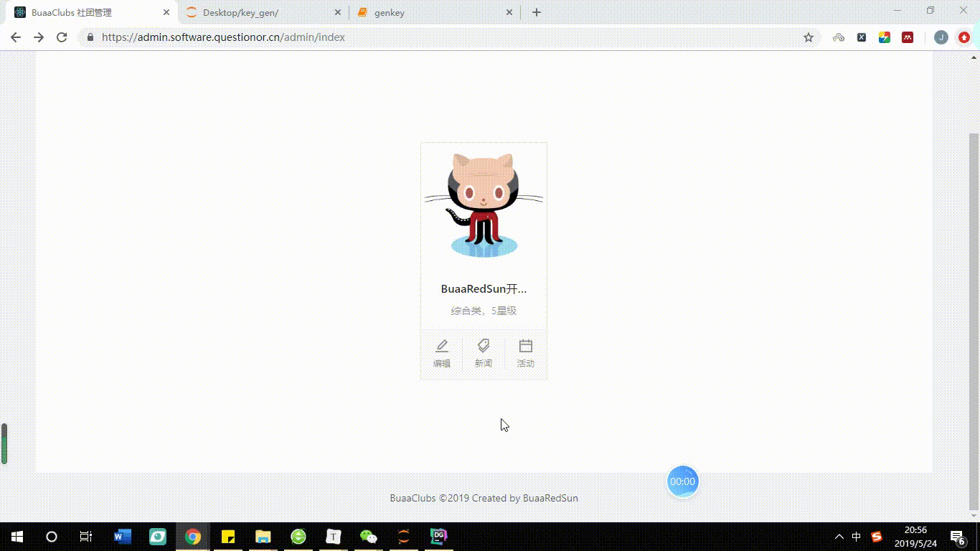Go back to the previous page

16,37
